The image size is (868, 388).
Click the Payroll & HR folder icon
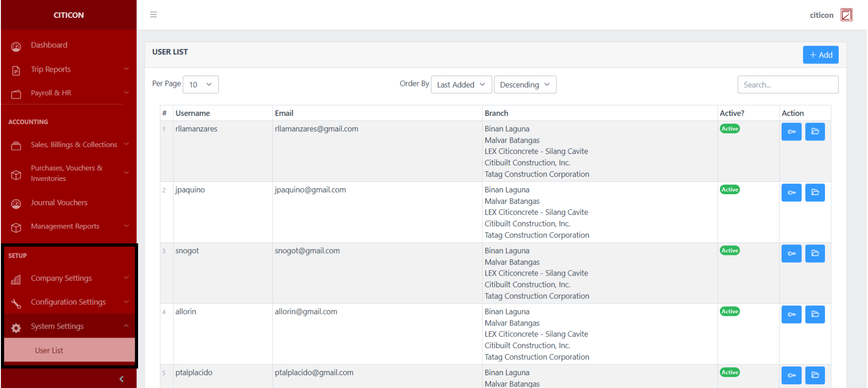tap(16, 94)
